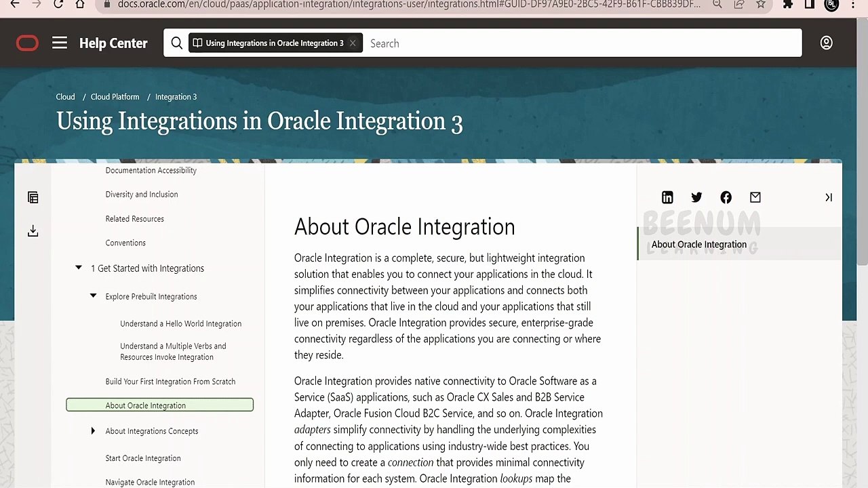The image size is (868, 488).
Task: Open Documentation Accessibility in the sidebar
Action: click(151, 170)
